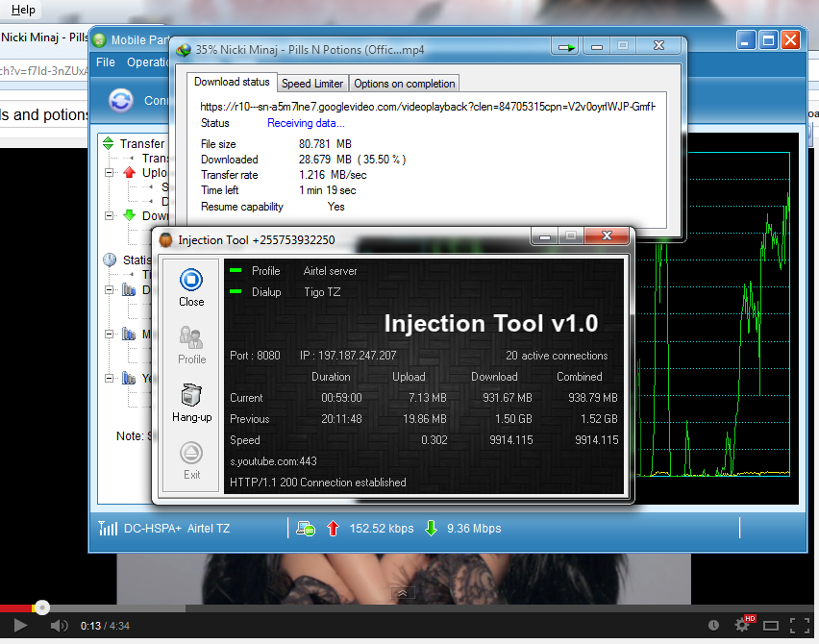Click the blue Connect icon in Mobile Partner

point(121,100)
